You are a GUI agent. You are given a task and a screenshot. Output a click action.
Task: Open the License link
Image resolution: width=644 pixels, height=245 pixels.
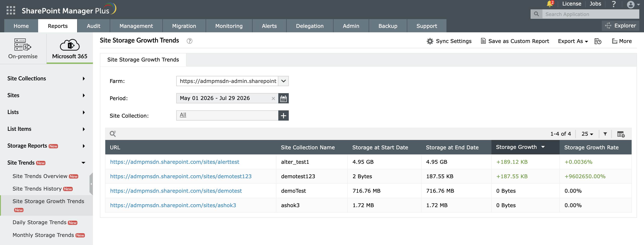tap(572, 4)
